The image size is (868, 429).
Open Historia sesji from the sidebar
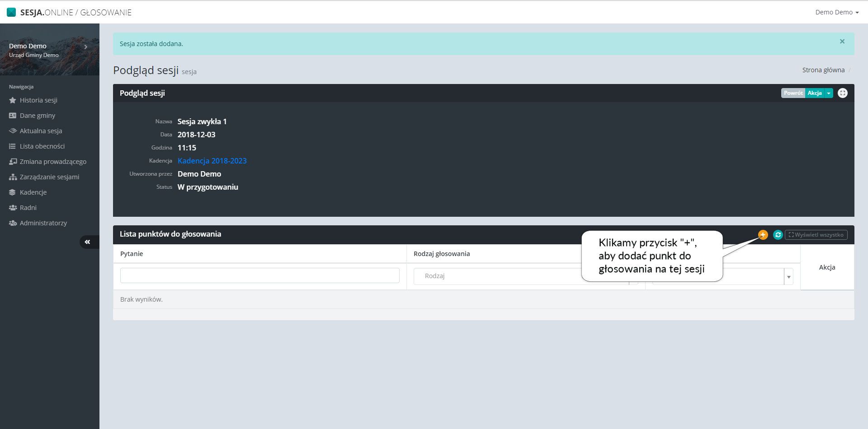pyautogui.click(x=38, y=100)
